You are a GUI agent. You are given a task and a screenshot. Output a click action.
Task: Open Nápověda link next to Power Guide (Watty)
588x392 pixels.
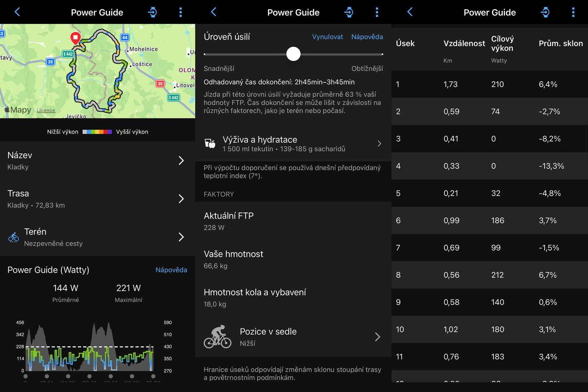[171, 270]
